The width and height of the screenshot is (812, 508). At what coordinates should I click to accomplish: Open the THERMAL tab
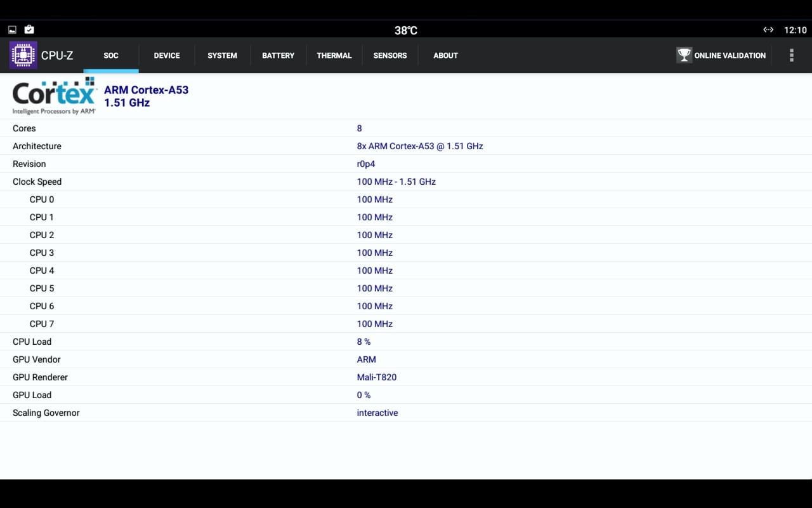[x=334, y=56]
